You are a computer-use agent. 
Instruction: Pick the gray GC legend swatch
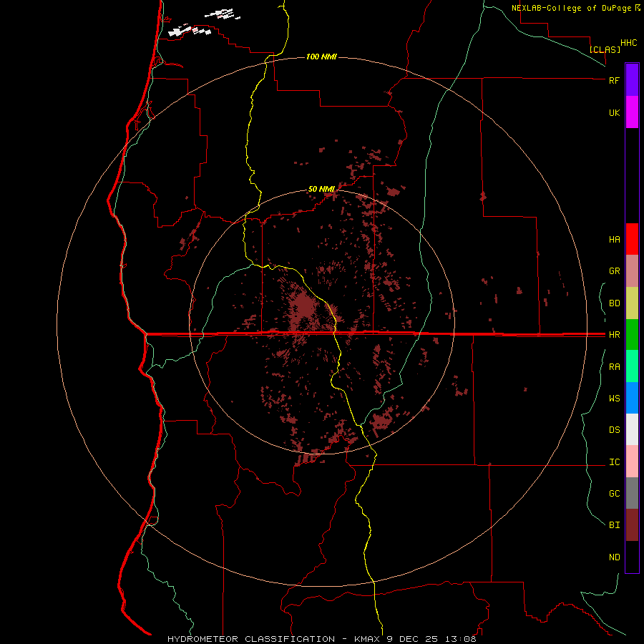point(632,493)
